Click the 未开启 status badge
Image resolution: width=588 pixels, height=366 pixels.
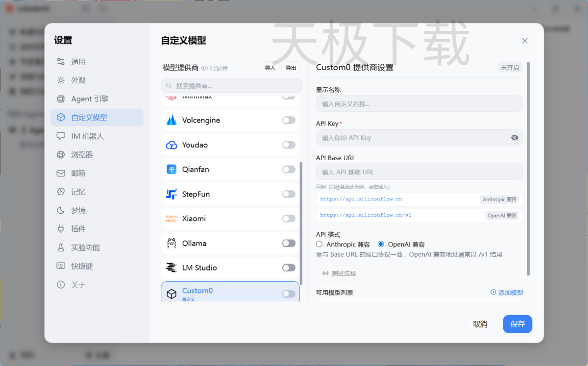tap(510, 68)
